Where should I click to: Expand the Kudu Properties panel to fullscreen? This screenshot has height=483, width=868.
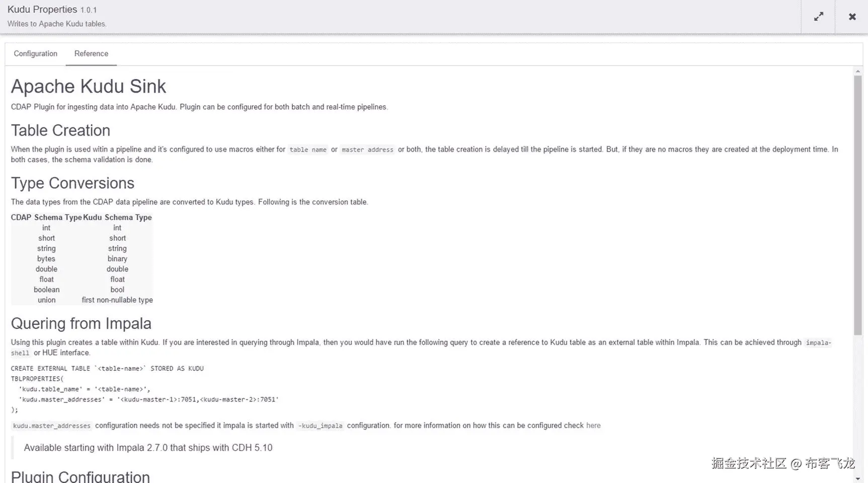(818, 17)
